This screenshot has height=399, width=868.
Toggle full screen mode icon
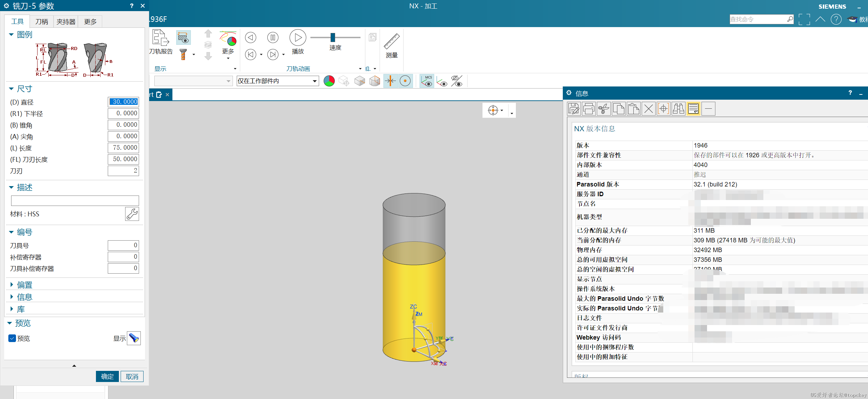[x=804, y=19]
